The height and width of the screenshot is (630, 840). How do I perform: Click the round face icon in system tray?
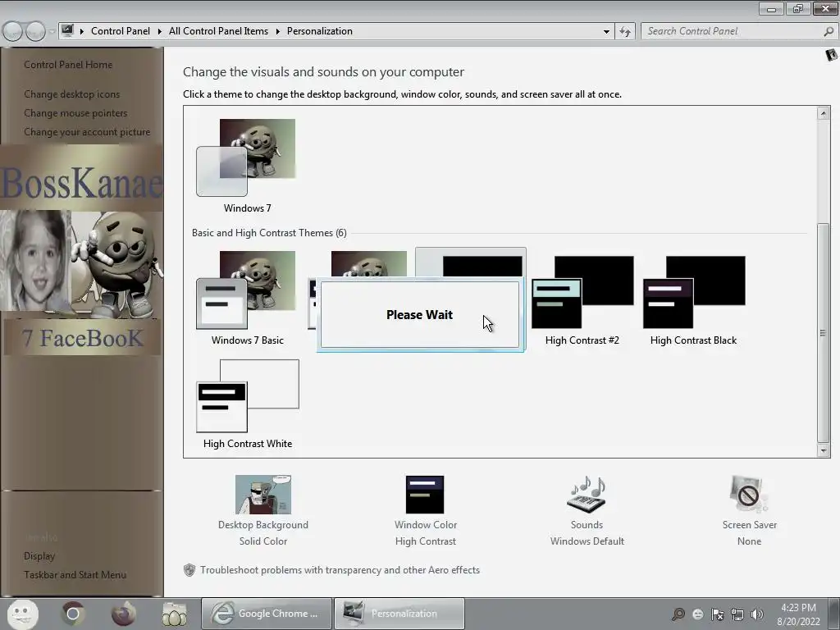(x=697, y=614)
